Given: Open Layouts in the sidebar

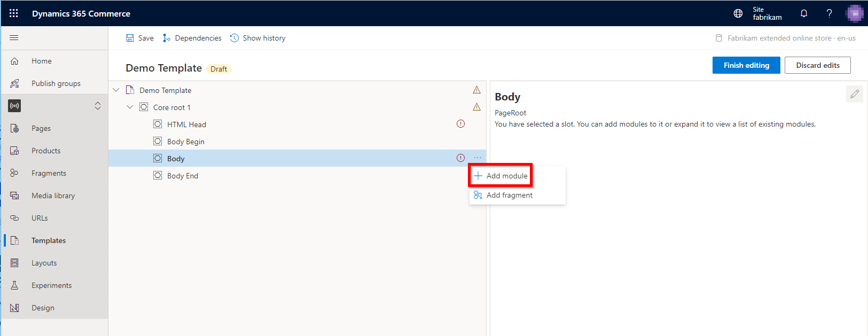Looking at the screenshot, I should 54,263.
